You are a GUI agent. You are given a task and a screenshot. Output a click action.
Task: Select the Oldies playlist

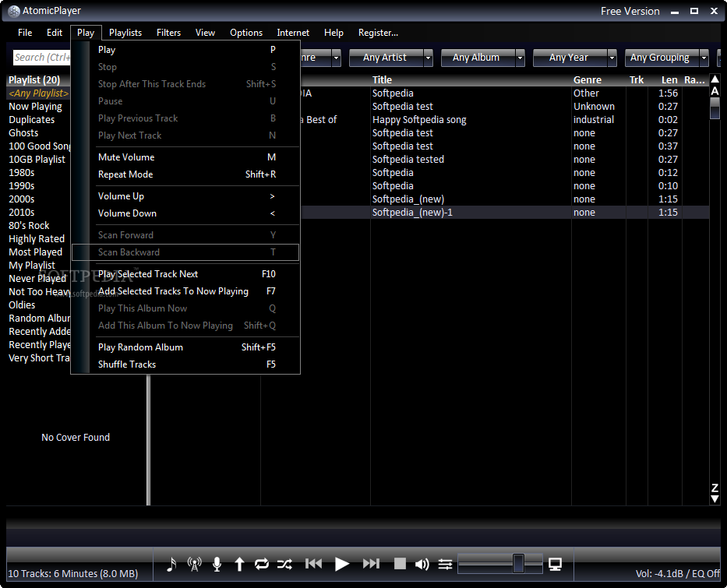22,305
